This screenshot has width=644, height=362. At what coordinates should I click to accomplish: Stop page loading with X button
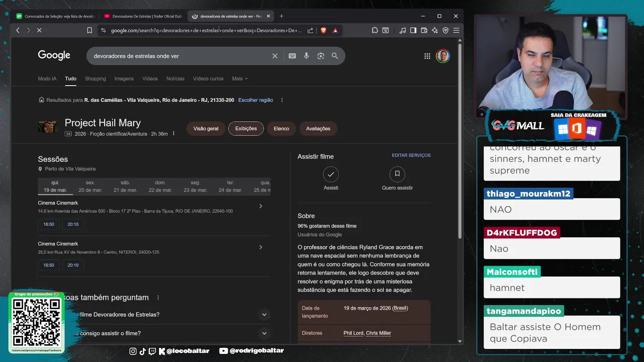tap(39, 31)
